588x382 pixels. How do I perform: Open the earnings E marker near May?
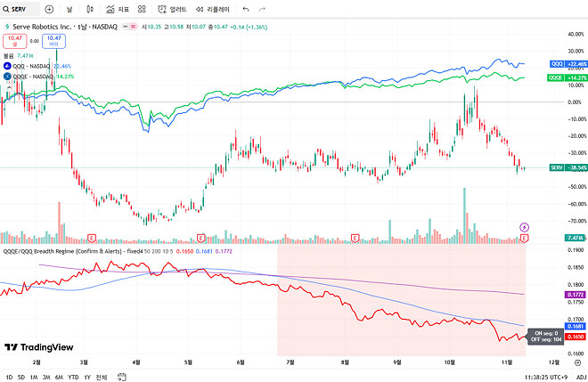pos(201,238)
